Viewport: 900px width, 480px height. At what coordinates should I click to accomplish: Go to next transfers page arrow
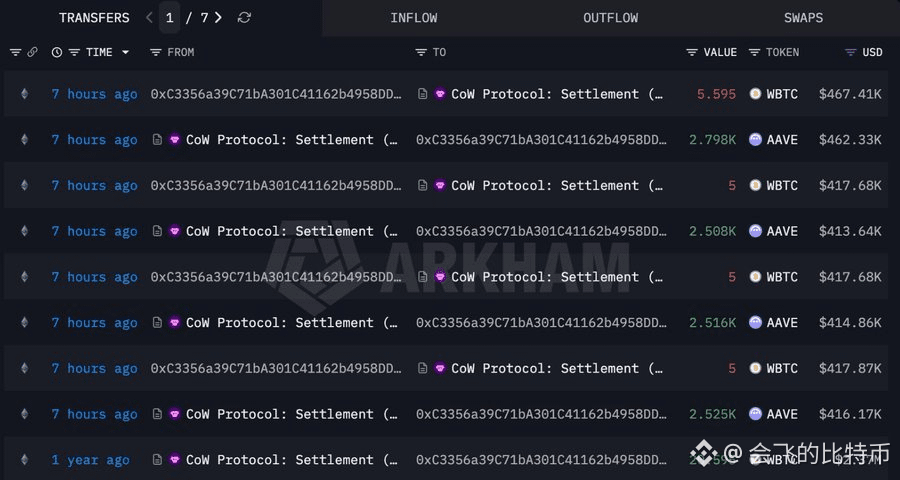coord(218,18)
